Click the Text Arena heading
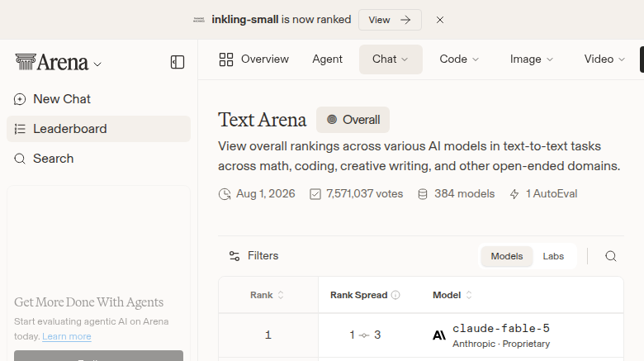Screen dimensions: 644x361 (x=262, y=120)
